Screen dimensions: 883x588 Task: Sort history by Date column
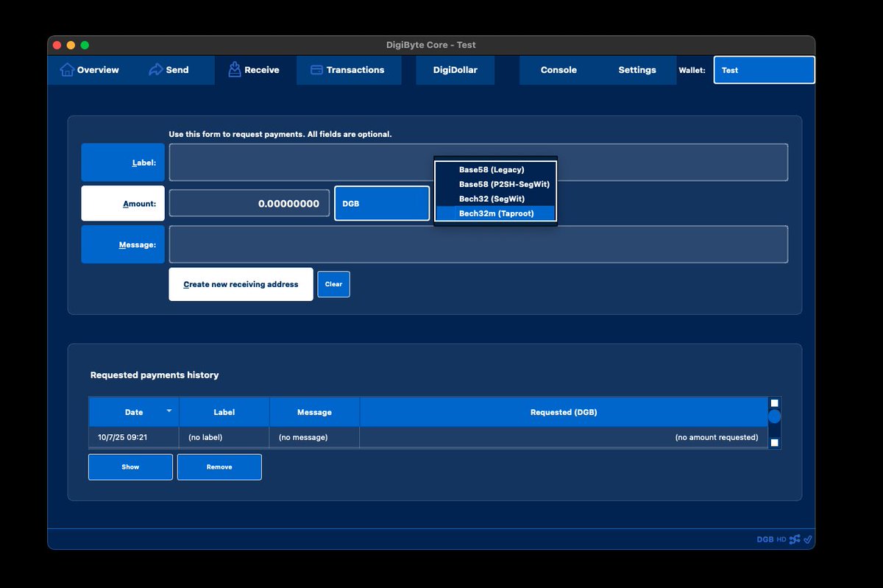click(134, 412)
